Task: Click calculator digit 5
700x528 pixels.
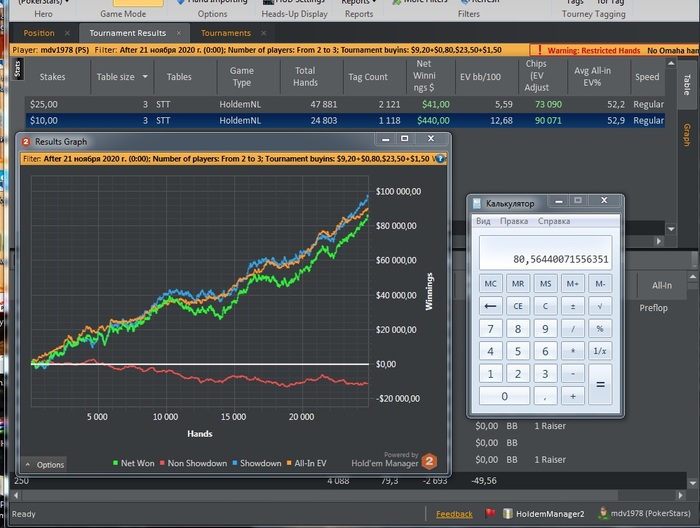Action: (518, 351)
